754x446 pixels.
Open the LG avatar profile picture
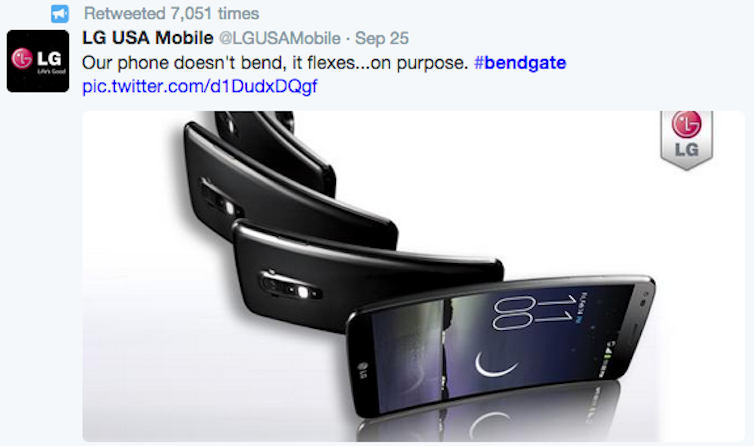tap(38, 61)
